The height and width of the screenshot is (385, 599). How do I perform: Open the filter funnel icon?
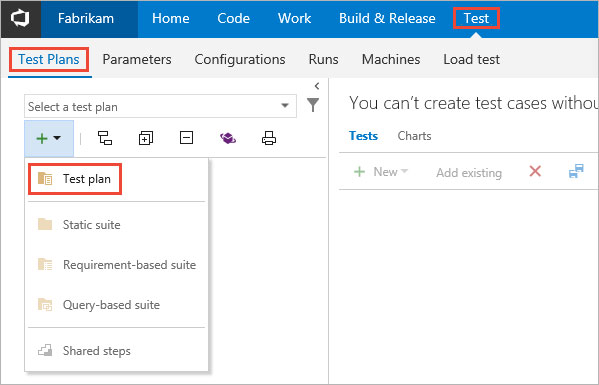tap(313, 105)
